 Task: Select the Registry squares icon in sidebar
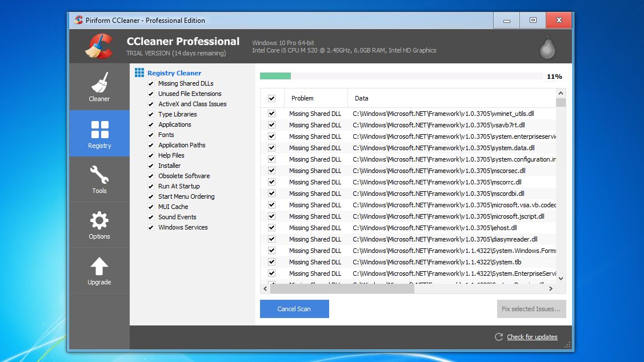pos(99,130)
